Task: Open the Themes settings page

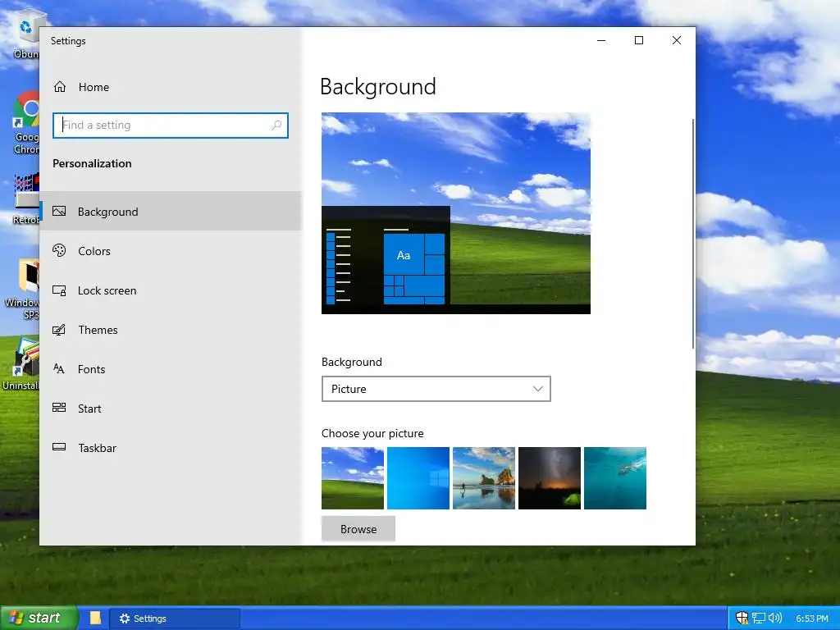Action: pyautogui.click(x=171, y=330)
